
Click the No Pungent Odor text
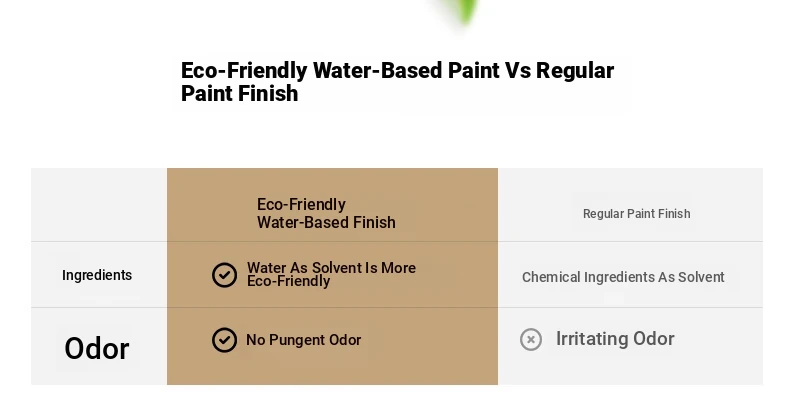[303, 340]
